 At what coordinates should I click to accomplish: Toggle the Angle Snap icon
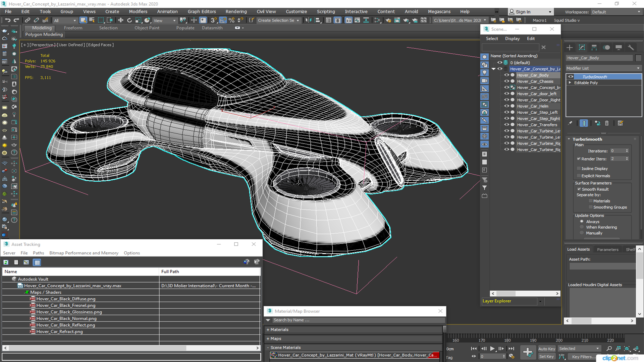pyautogui.click(x=223, y=20)
